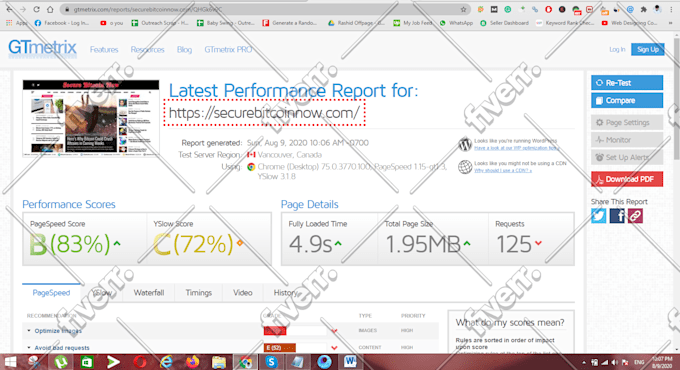The height and width of the screenshot is (370, 680).
Task: Open the website screenshot thumbnail
Action: [91, 118]
